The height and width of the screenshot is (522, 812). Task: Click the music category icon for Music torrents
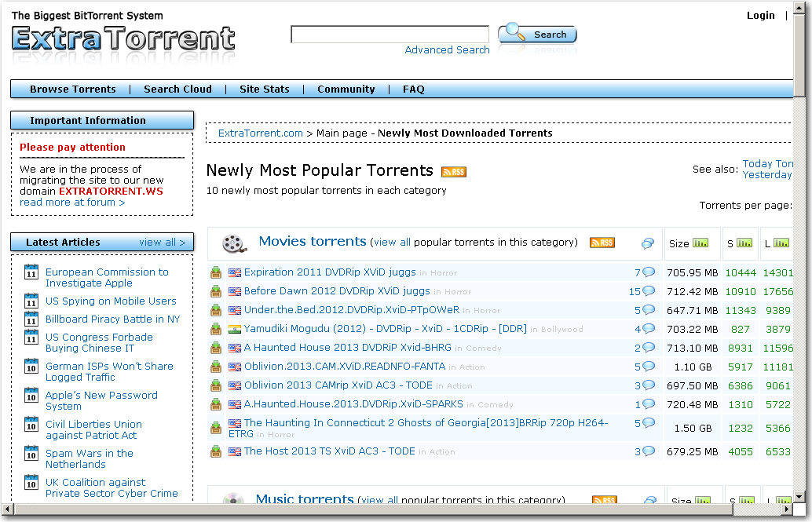[232, 498]
